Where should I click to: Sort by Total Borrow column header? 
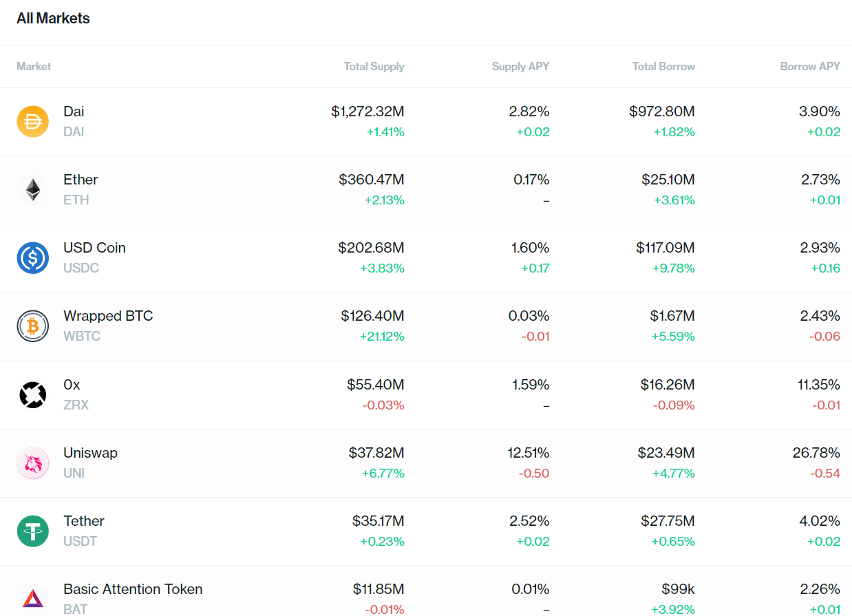(664, 67)
